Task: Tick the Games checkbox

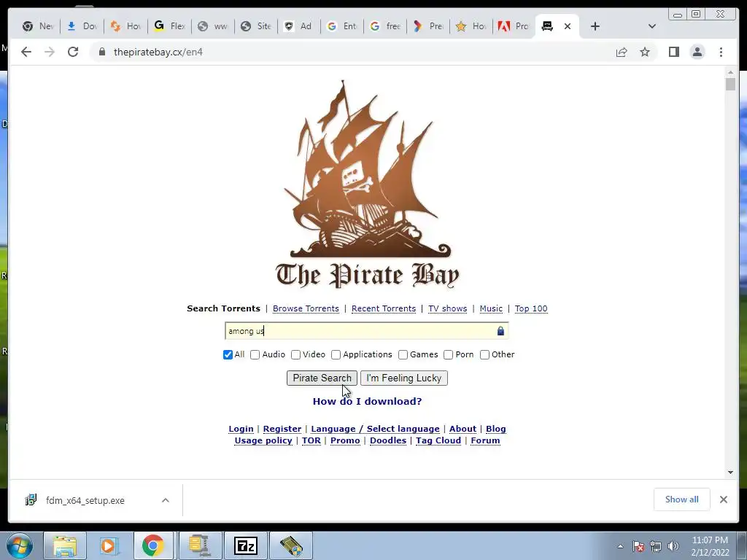Action: pyautogui.click(x=403, y=355)
